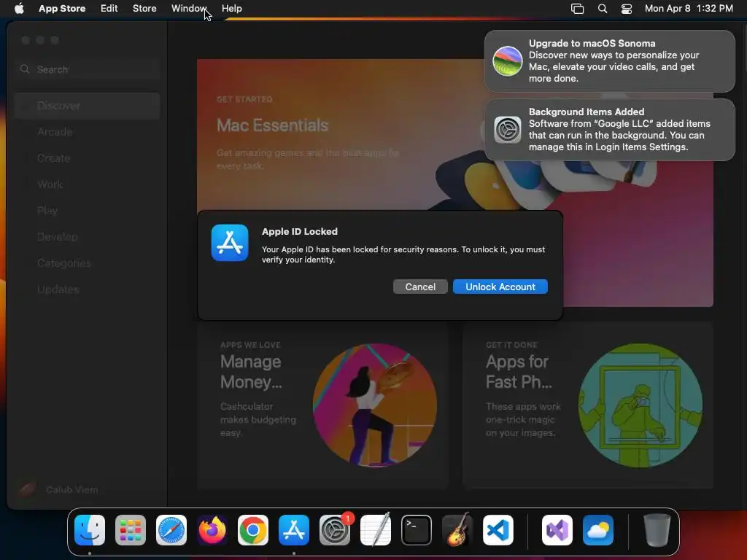
Task: Open Launchpad in the dock
Action: [x=131, y=530]
